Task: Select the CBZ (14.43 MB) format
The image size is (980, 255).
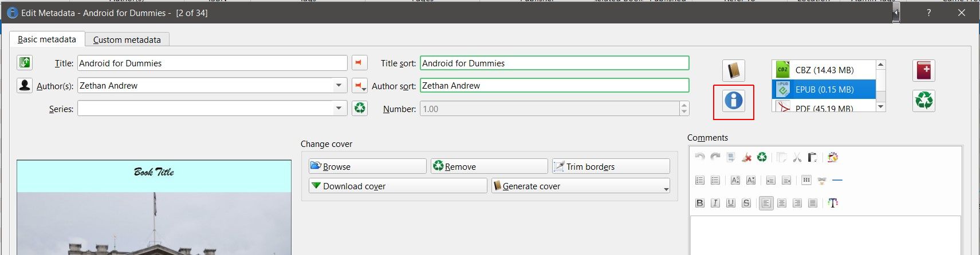Action: pos(824,70)
